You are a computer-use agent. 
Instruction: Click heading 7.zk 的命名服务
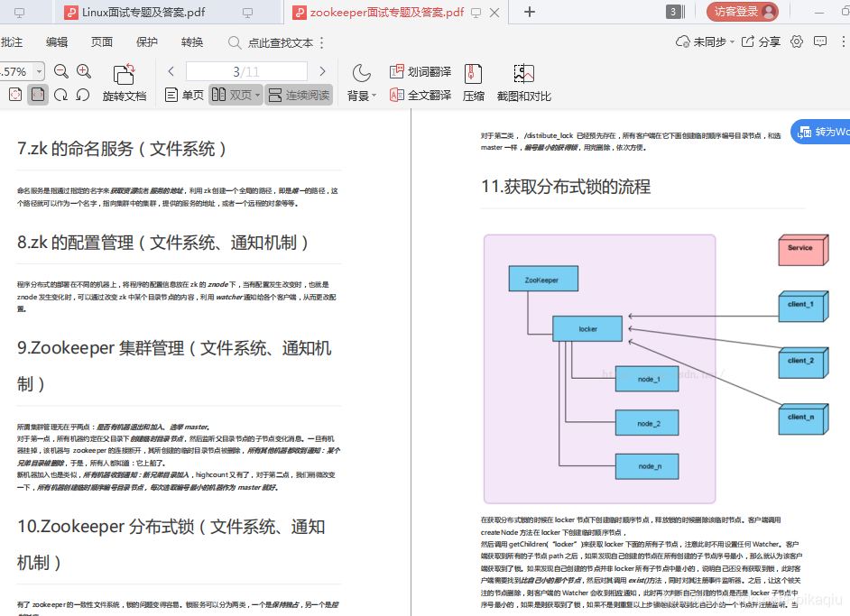[x=122, y=149]
